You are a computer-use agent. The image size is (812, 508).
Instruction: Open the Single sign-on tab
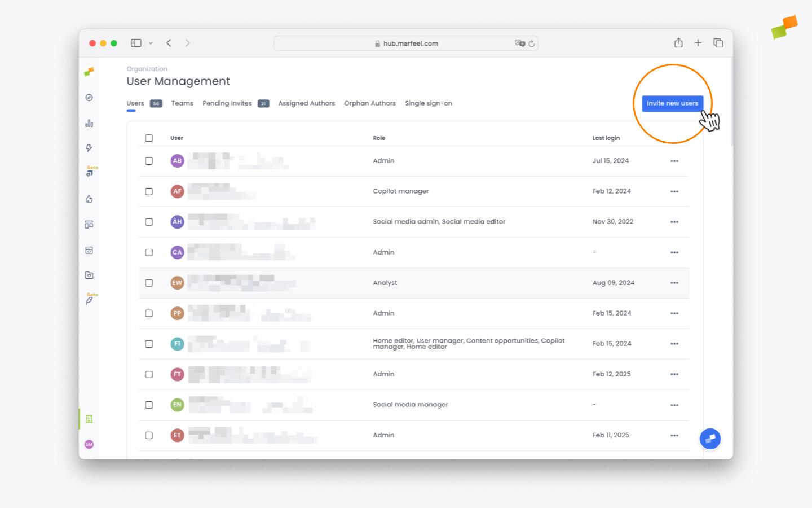(429, 103)
